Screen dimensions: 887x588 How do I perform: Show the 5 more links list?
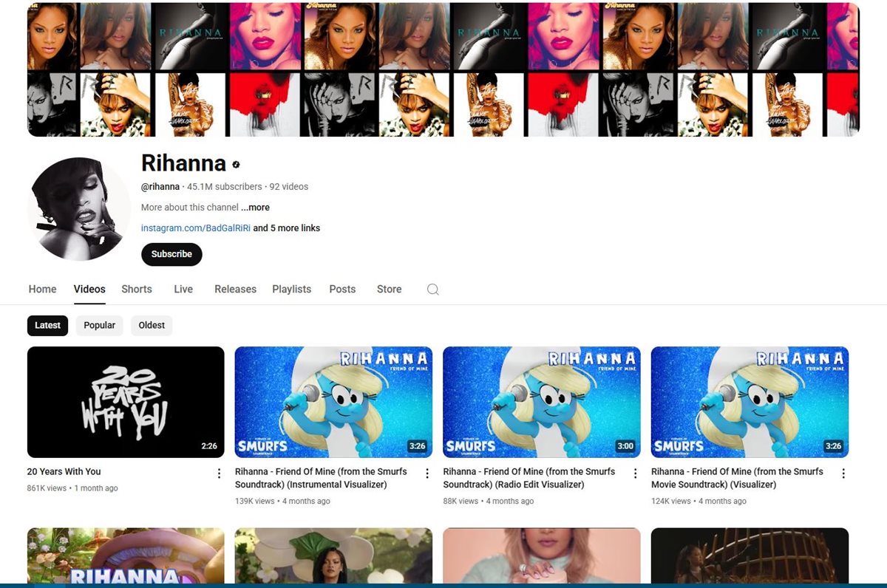point(287,228)
